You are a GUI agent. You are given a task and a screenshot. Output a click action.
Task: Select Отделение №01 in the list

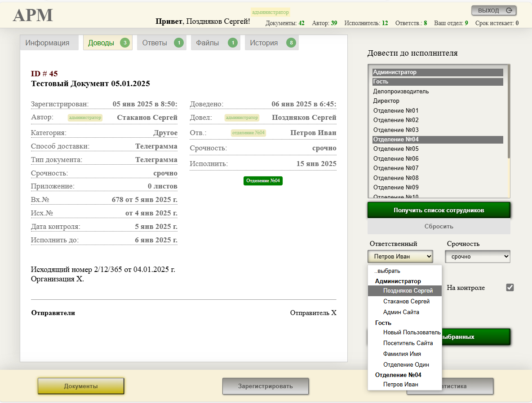tap(438, 110)
